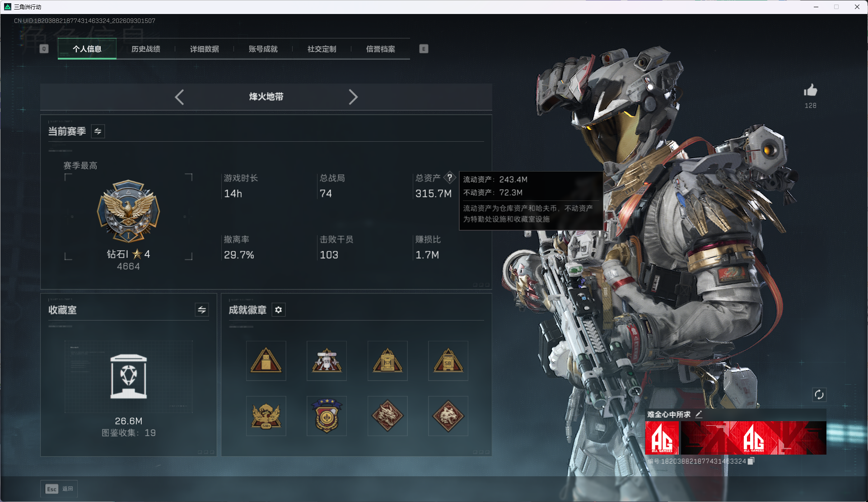Open 成就徽章 settings gear
Viewport: 868px width, 502px height.
(x=279, y=310)
